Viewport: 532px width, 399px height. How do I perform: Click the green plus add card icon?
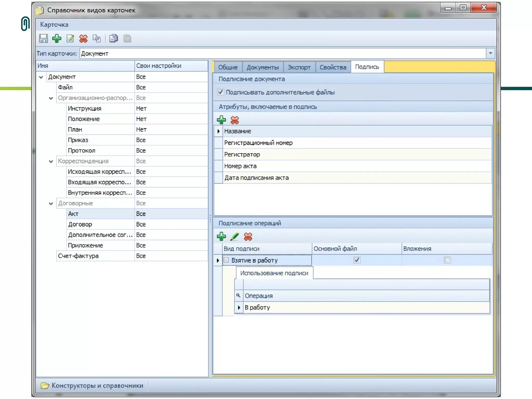57,38
